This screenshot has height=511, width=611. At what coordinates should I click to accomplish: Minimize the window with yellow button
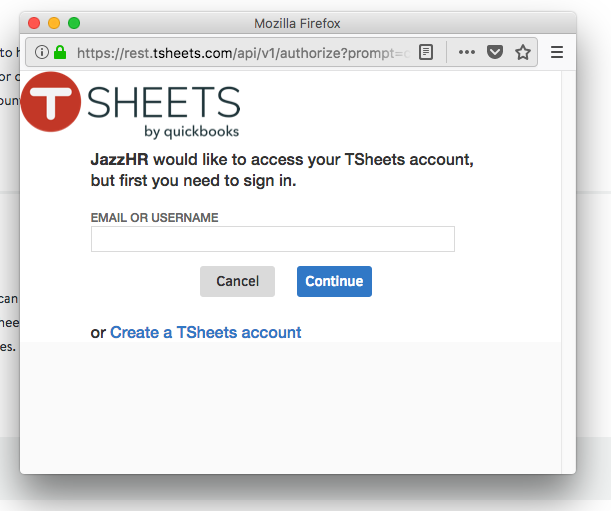[x=54, y=23]
